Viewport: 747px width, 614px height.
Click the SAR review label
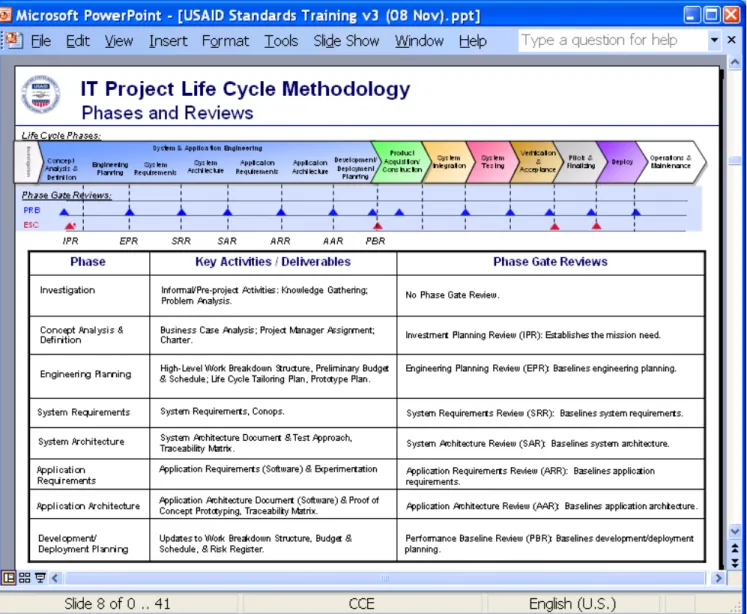[227, 241]
